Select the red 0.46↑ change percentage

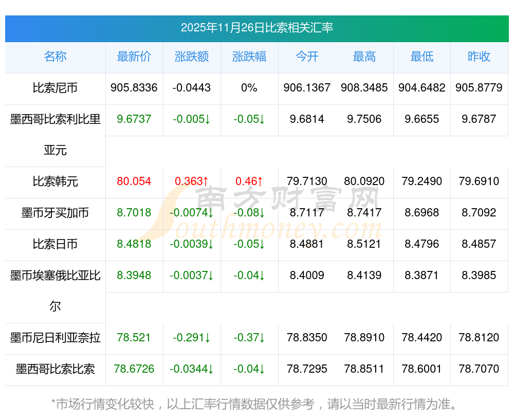point(249,181)
